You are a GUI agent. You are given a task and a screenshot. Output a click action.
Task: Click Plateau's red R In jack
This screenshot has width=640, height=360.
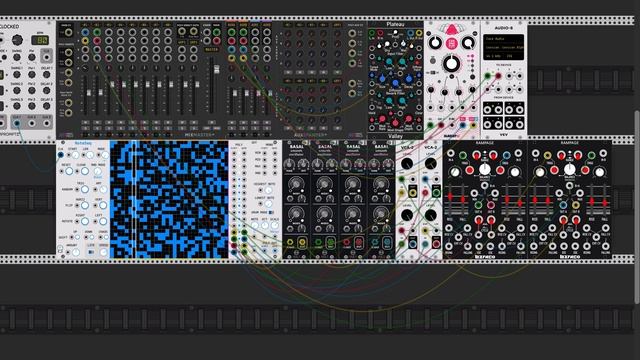coord(380,33)
